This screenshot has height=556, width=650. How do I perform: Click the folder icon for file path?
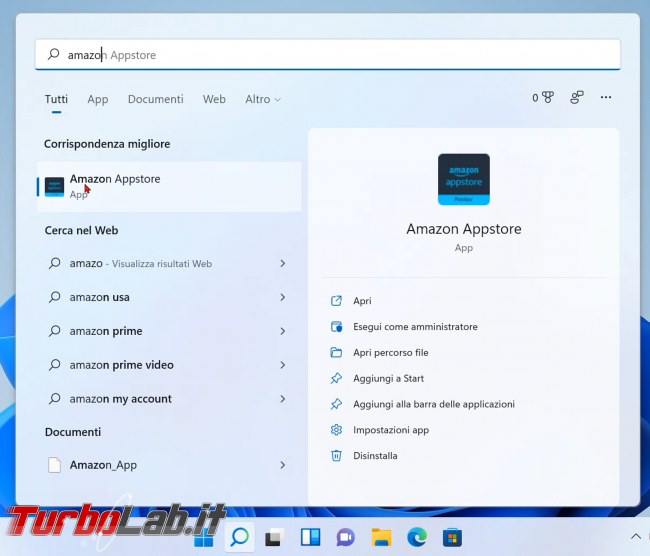coord(336,352)
